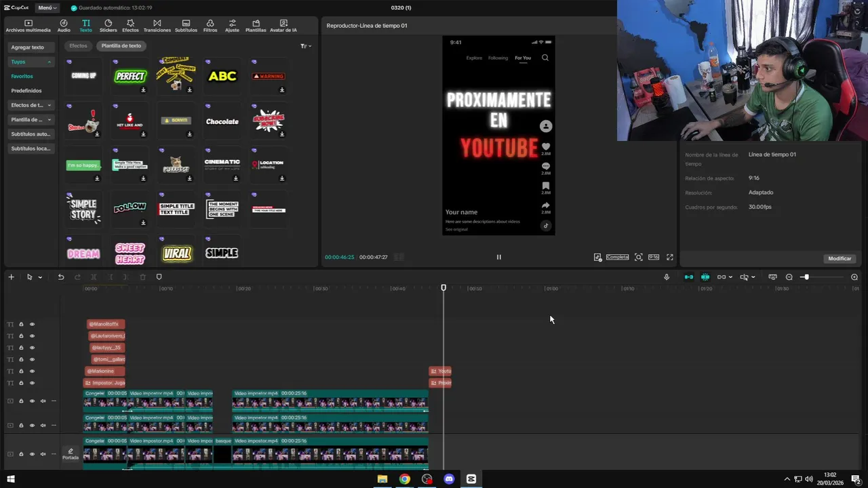Select the VIRAL text template thumbnail
868x488 pixels.
[x=176, y=253]
